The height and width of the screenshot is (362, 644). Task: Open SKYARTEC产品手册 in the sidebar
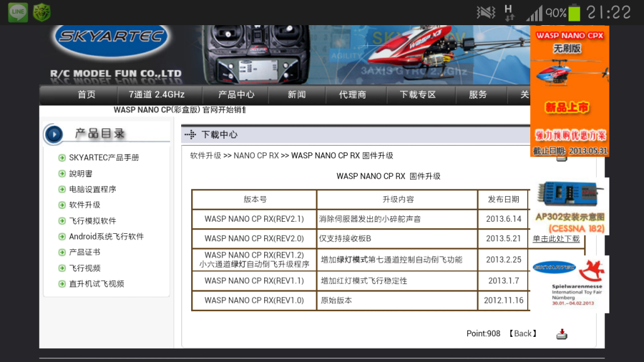click(104, 158)
